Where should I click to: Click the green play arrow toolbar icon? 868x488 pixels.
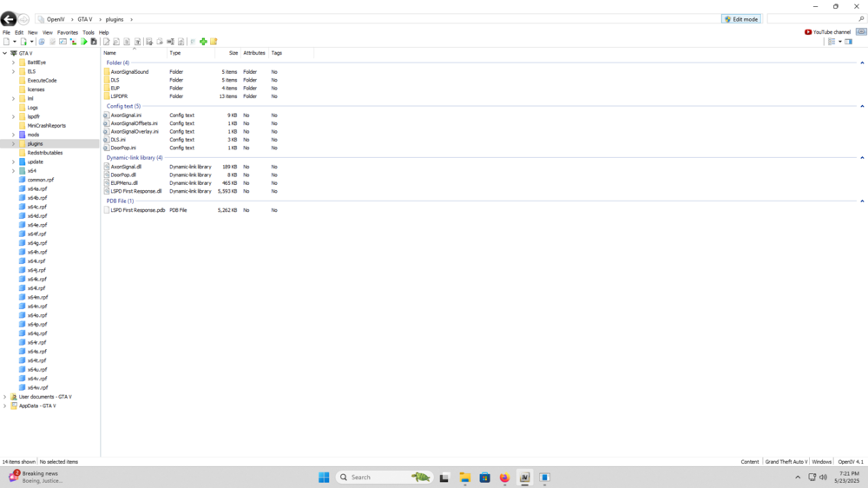[x=83, y=42]
